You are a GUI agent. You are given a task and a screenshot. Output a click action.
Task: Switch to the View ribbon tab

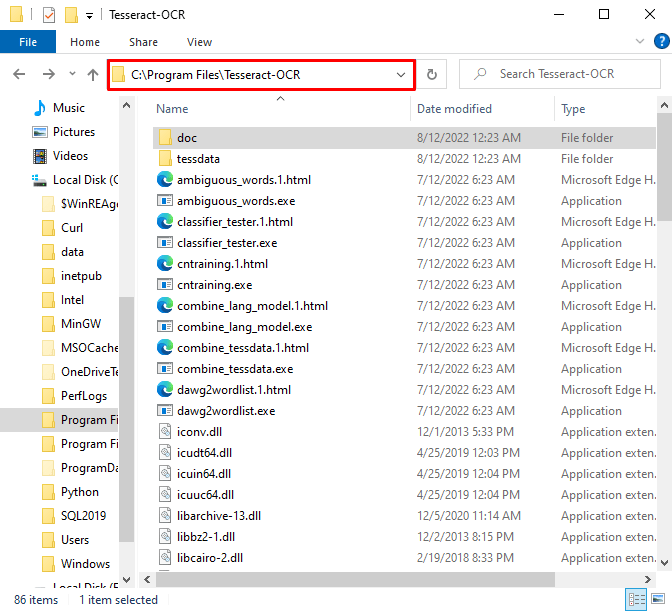coord(199,42)
